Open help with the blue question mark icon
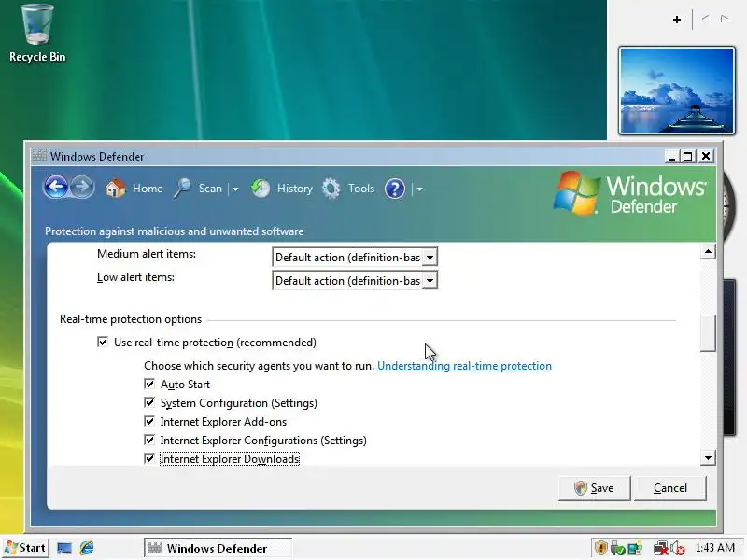747x560 pixels. [394, 189]
